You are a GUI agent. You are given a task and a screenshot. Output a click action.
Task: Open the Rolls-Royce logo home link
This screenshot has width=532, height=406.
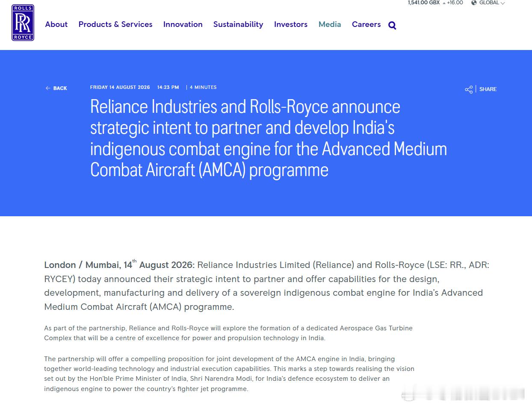pyautogui.click(x=23, y=23)
